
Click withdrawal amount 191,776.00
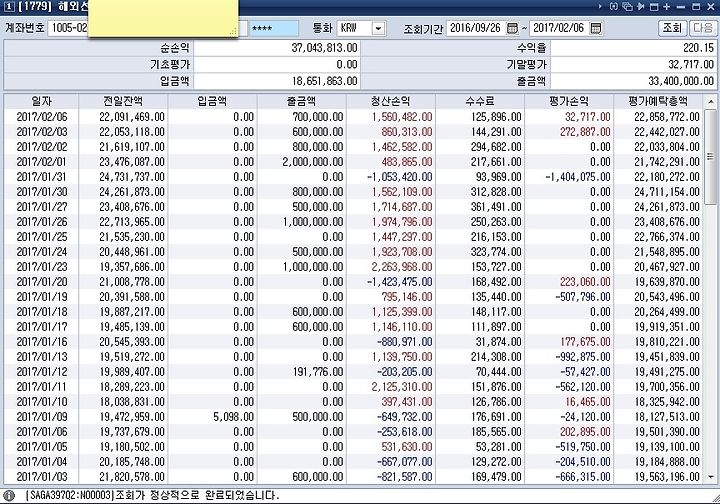318,372
